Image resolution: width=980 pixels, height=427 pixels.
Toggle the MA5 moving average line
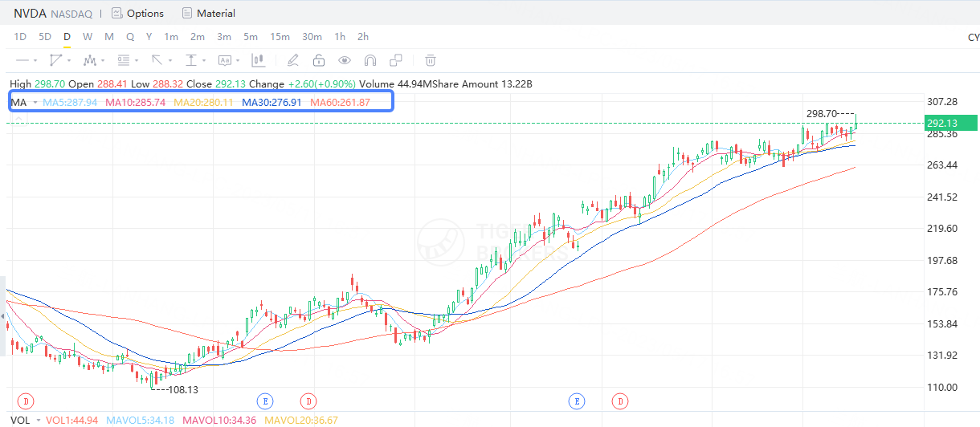pos(70,102)
